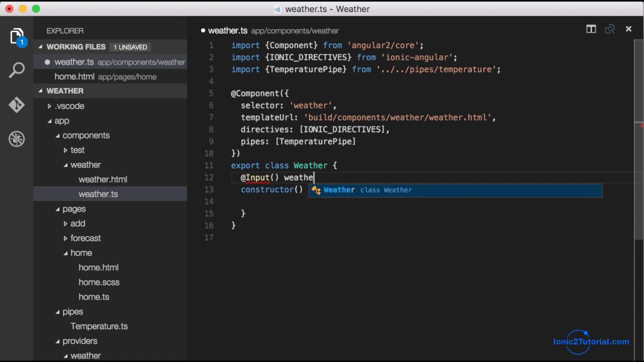Open the Debug view in activity bar

coord(17,139)
